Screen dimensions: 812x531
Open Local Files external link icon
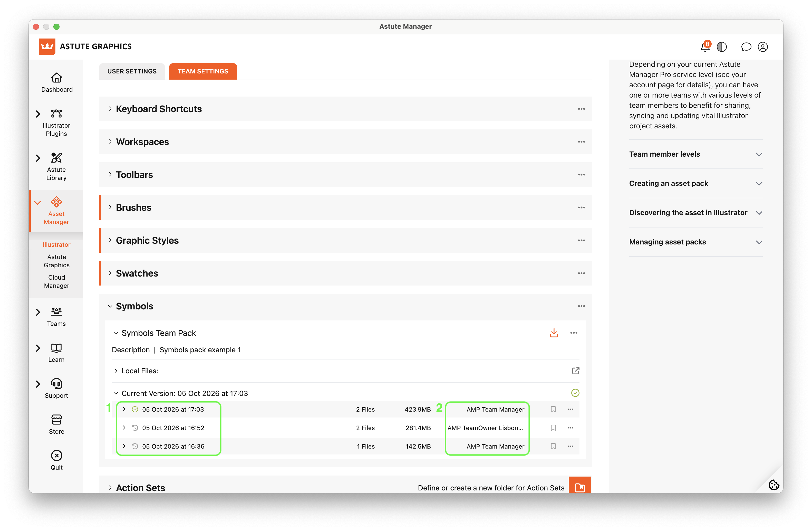pyautogui.click(x=576, y=371)
